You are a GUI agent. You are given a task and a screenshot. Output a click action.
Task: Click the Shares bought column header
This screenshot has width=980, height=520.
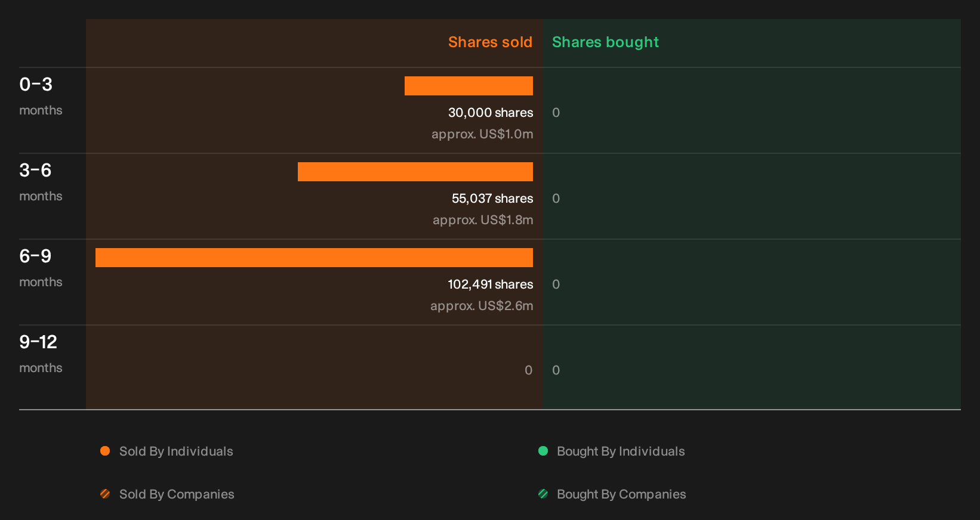click(605, 42)
